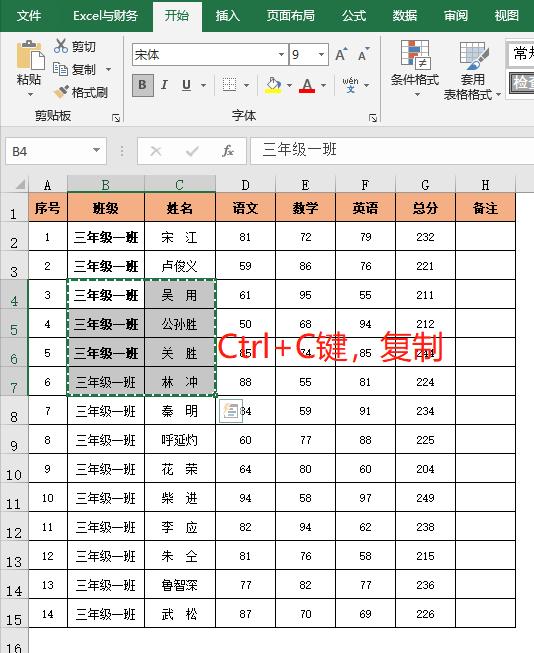This screenshot has width=534, height=653.
Task: Click name cell 秦 明
Action: (180, 411)
